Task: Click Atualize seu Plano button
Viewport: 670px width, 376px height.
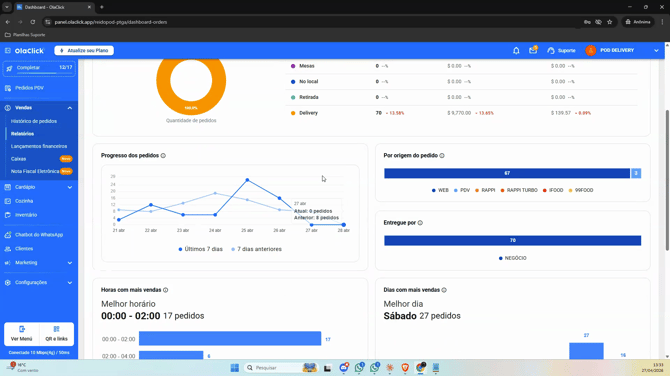Action: (84, 50)
